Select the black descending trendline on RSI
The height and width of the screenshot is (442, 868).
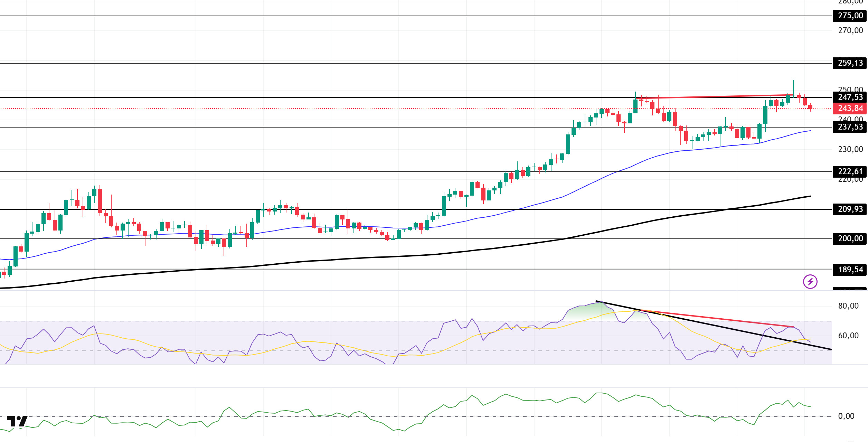pyautogui.click(x=714, y=325)
